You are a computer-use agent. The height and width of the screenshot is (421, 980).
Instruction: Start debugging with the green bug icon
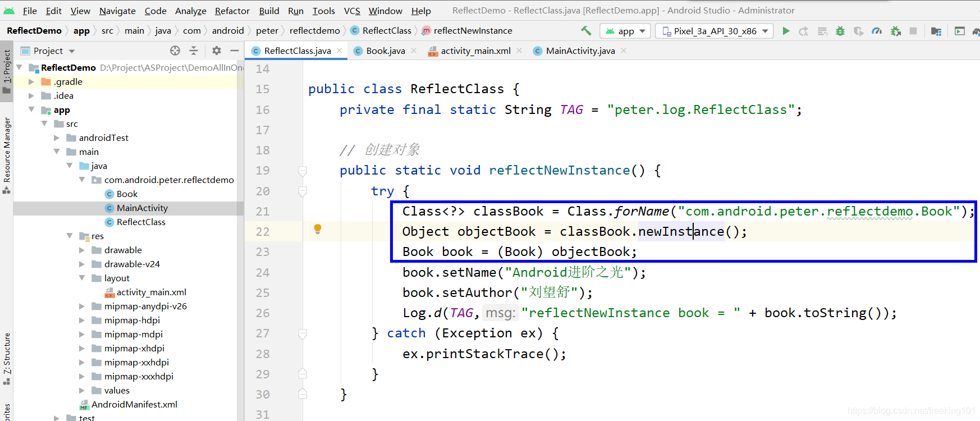(x=840, y=31)
